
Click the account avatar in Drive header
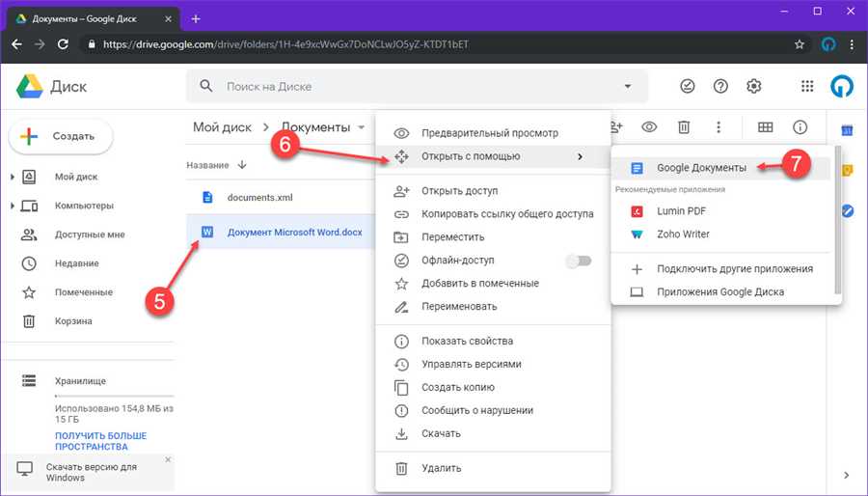[x=841, y=86]
